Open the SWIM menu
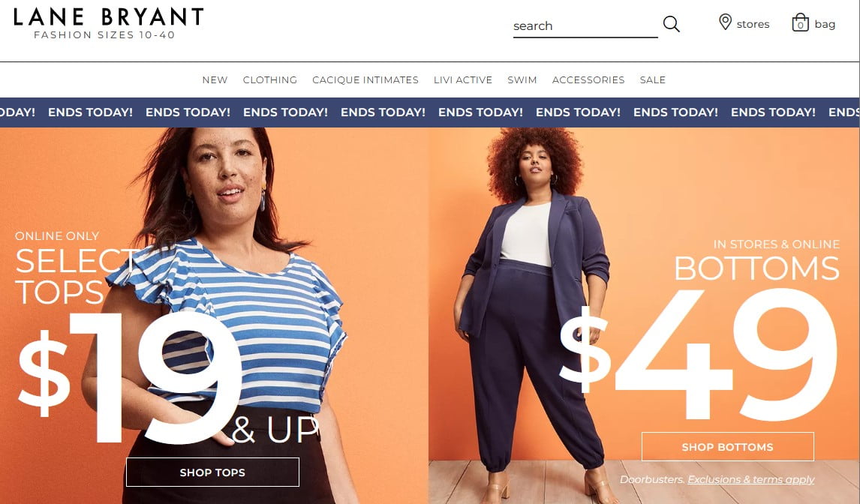The height and width of the screenshot is (504, 860). (x=522, y=80)
